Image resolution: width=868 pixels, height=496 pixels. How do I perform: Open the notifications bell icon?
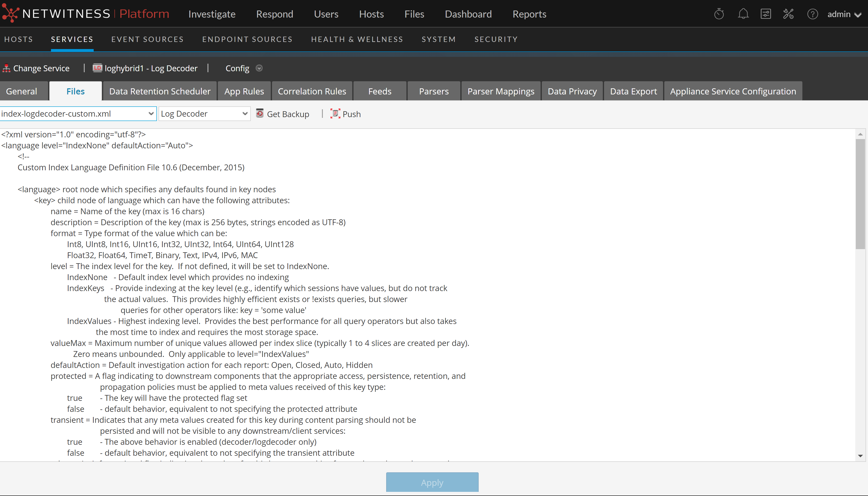coord(743,14)
